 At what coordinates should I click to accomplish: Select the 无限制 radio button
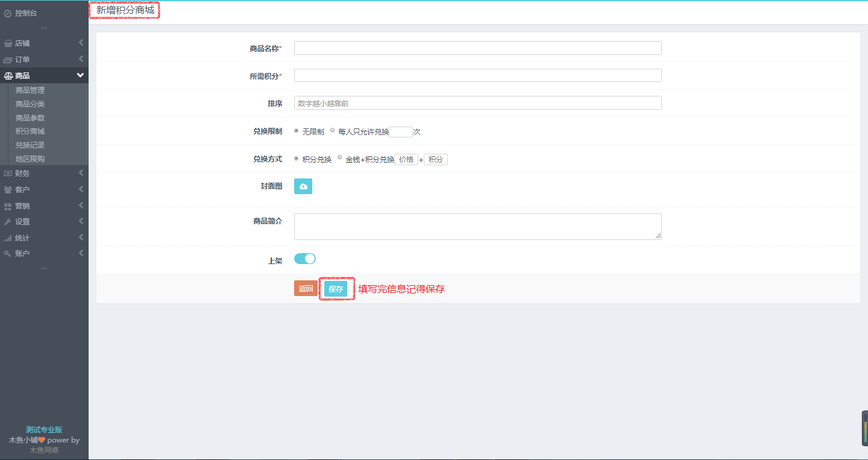pos(297,131)
